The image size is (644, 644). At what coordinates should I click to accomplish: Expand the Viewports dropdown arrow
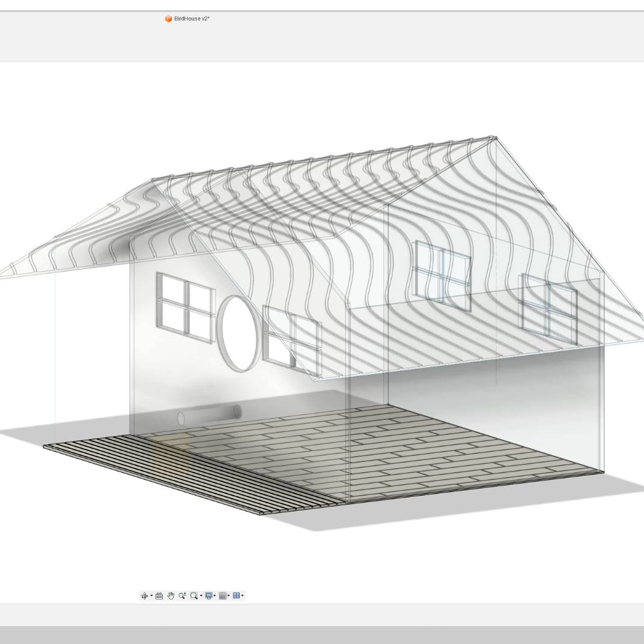[x=242, y=595]
